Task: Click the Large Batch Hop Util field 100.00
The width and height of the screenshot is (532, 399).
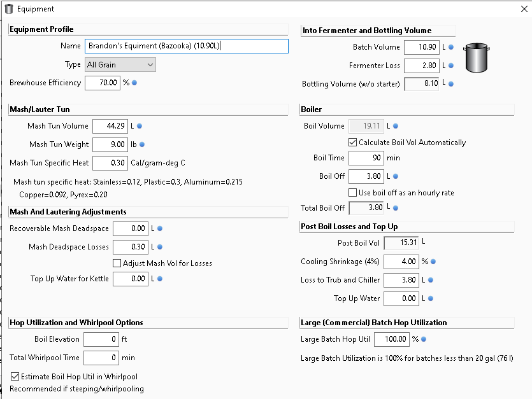Action: tap(392, 339)
